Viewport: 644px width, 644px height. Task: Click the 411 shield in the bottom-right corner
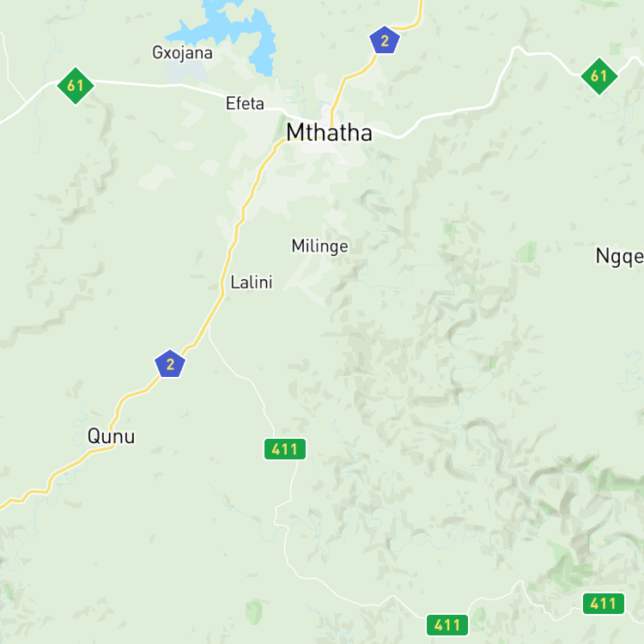(604, 604)
